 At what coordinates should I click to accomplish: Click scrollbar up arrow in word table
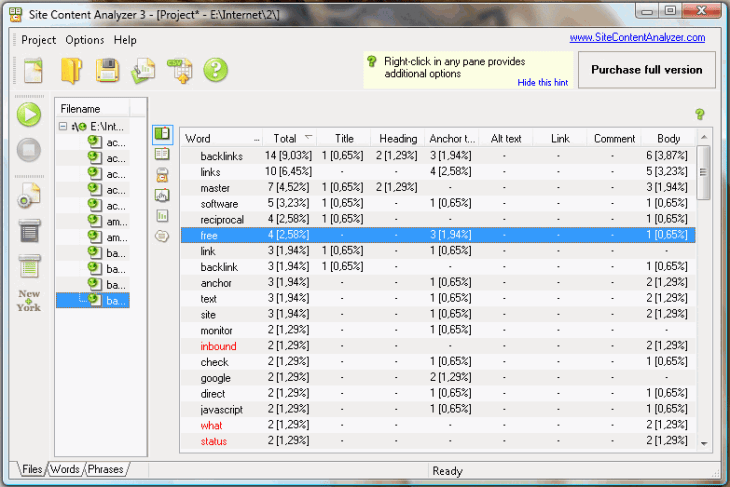704,137
